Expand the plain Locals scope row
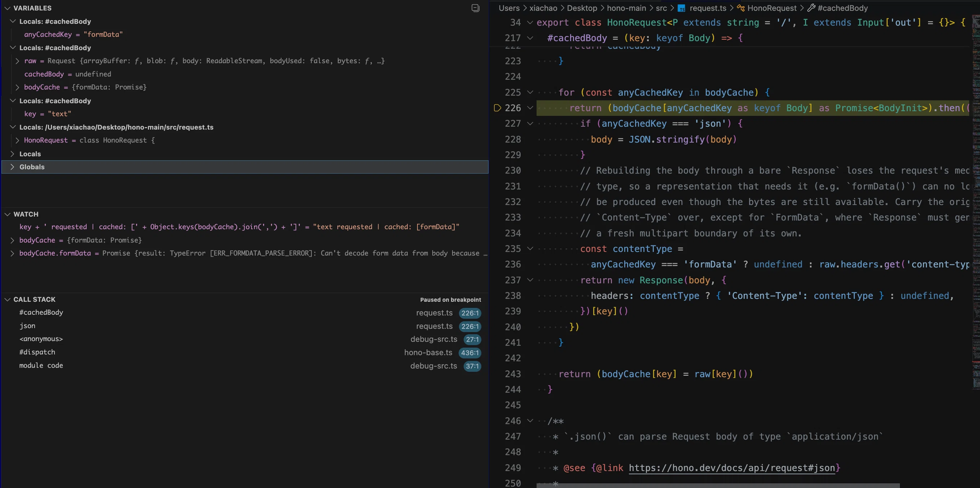980x488 pixels. (13, 154)
